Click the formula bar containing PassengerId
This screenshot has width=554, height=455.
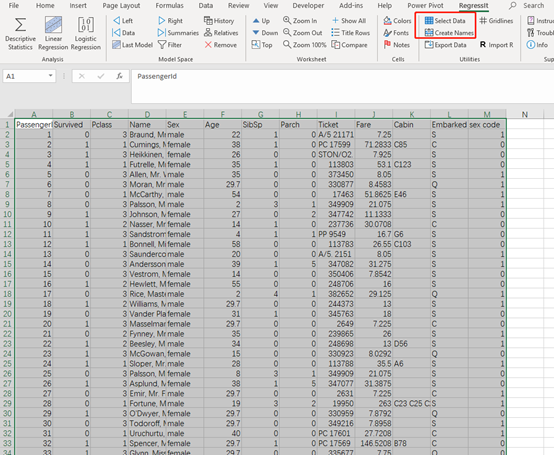coord(343,86)
